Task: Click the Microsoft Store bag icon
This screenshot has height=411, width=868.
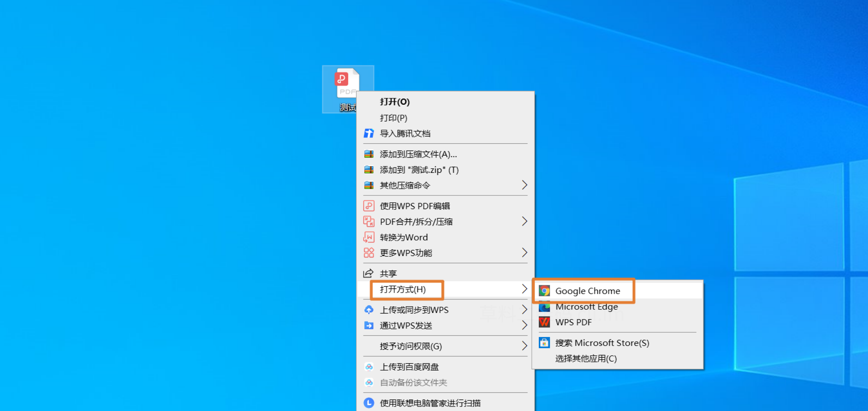Action: pos(544,342)
